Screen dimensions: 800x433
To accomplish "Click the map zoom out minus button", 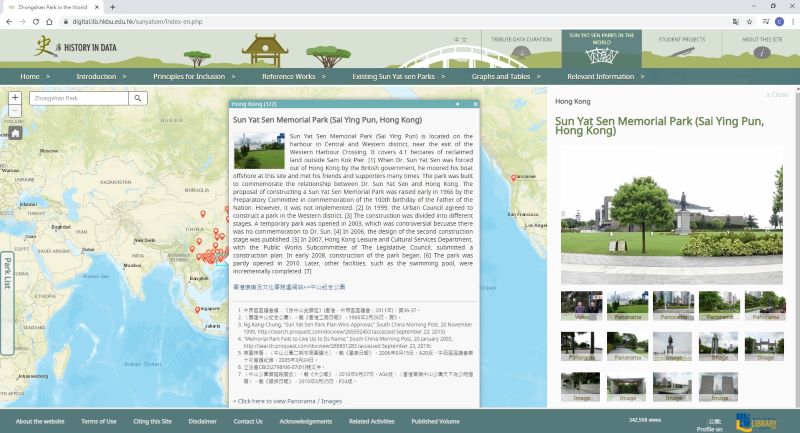I will point(15,111).
